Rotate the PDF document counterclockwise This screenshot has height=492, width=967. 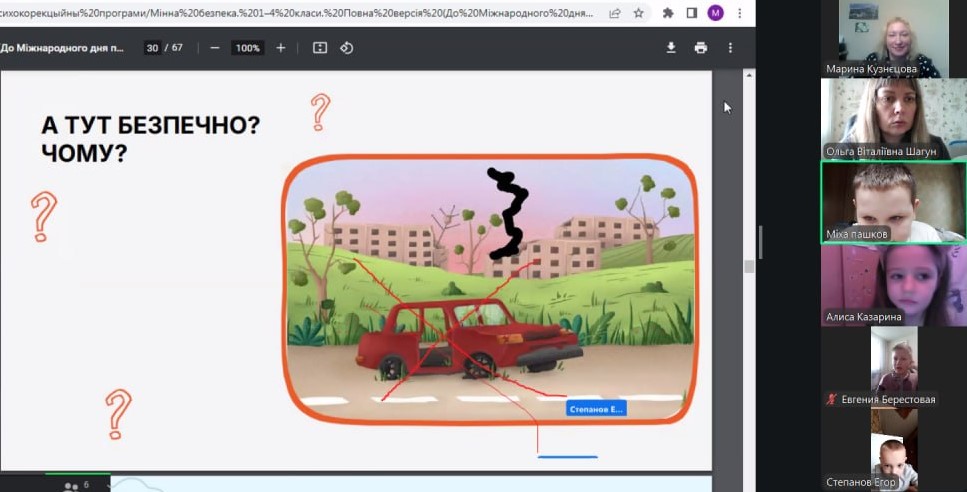(x=347, y=48)
